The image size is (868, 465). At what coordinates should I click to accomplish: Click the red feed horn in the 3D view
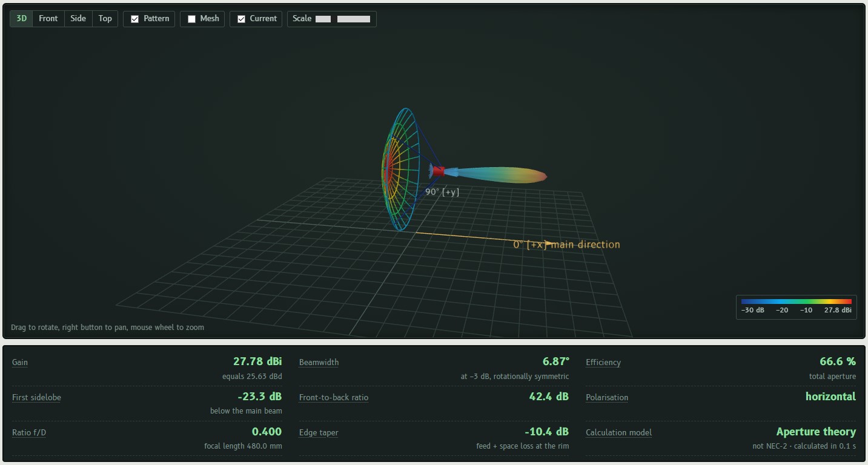pyautogui.click(x=439, y=171)
